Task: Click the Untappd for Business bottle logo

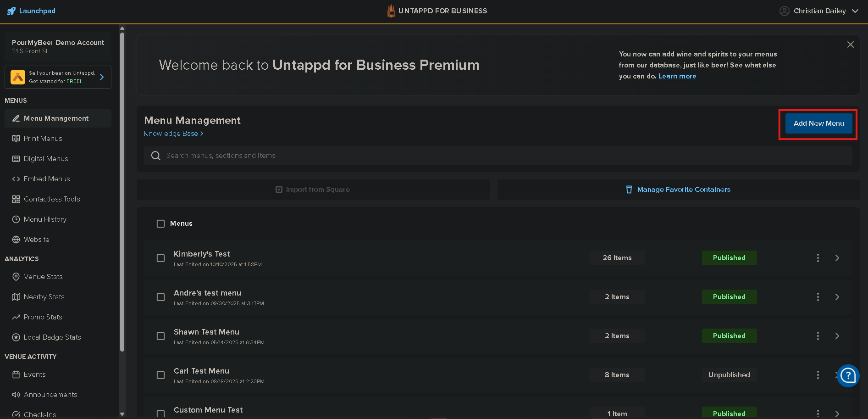Action: [391, 11]
